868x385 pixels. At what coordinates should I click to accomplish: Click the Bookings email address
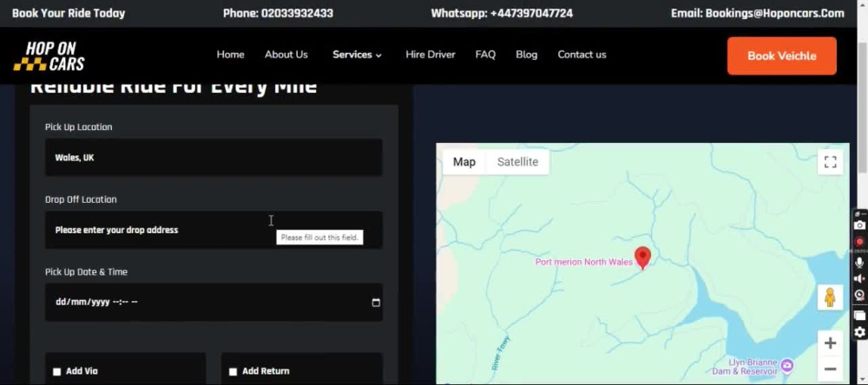click(x=775, y=13)
